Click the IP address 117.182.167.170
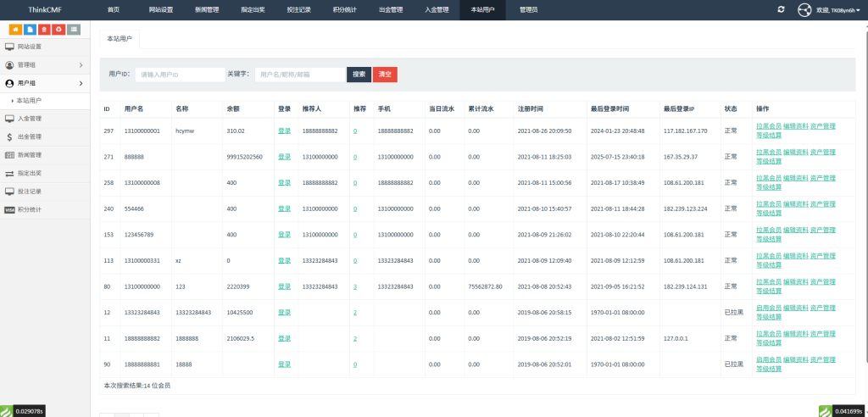The width and height of the screenshot is (868, 417). point(685,131)
